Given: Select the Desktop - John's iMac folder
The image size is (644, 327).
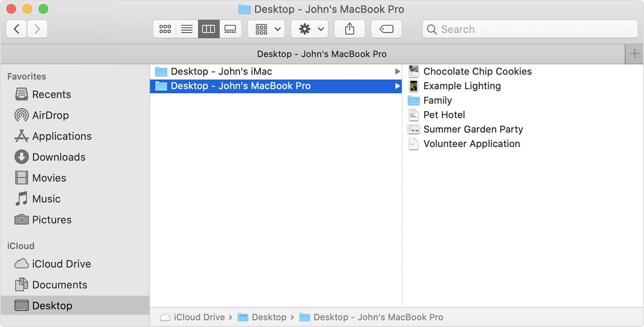Looking at the screenshot, I should 276,71.
